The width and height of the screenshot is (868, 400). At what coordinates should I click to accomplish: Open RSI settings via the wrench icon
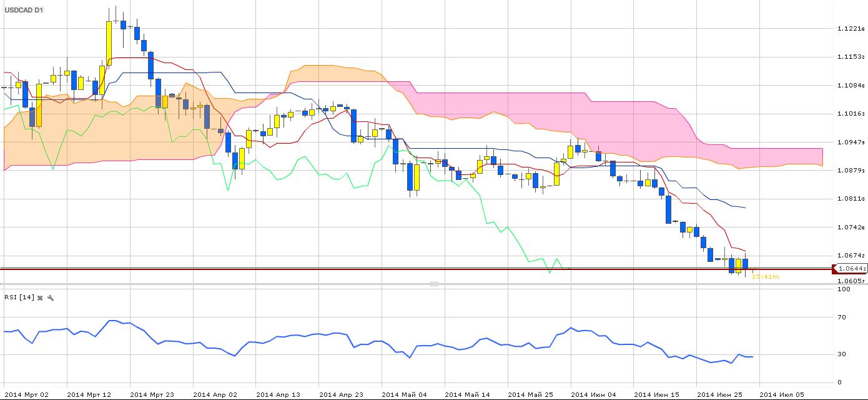tap(51, 298)
